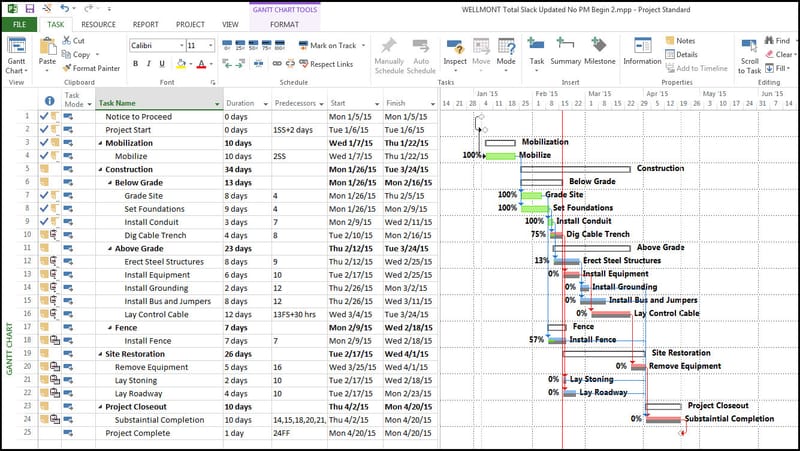Open the Task Name column filter dropdown
The image size is (800, 451).
click(x=217, y=104)
